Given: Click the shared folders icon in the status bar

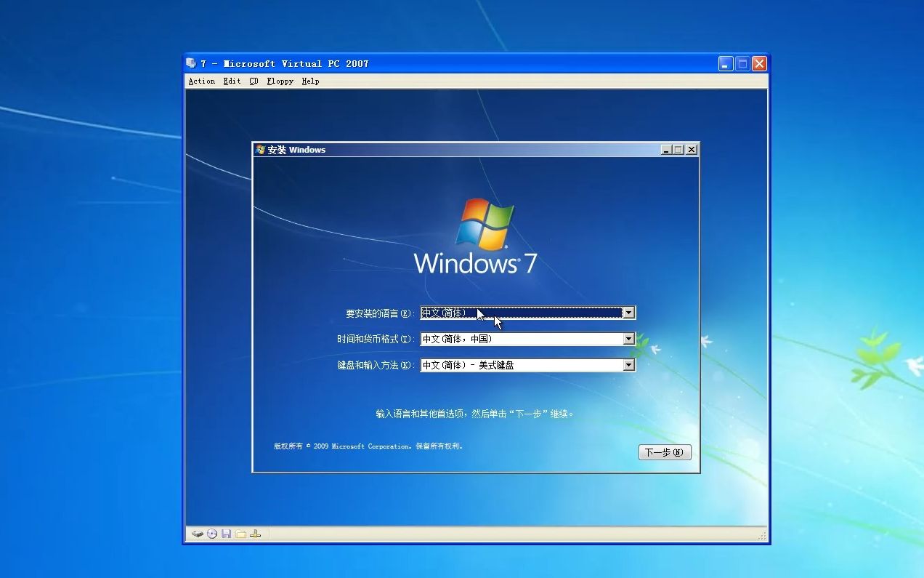Looking at the screenshot, I should tap(240, 534).
